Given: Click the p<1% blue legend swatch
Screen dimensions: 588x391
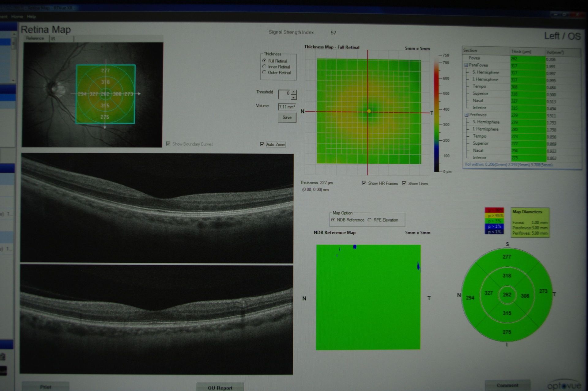Looking at the screenshot, I should (494, 232).
